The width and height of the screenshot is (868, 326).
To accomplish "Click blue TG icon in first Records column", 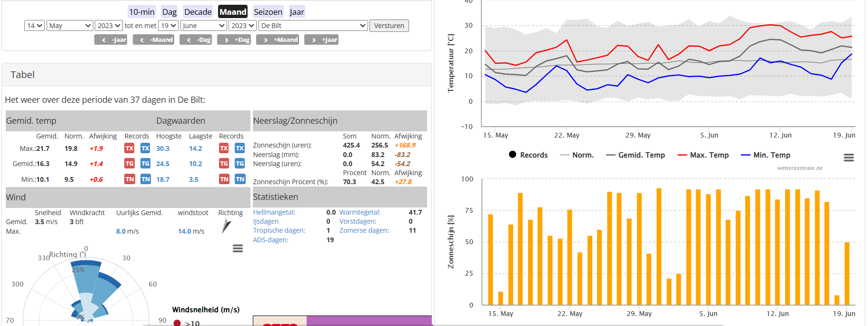I will (x=145, y=164).
